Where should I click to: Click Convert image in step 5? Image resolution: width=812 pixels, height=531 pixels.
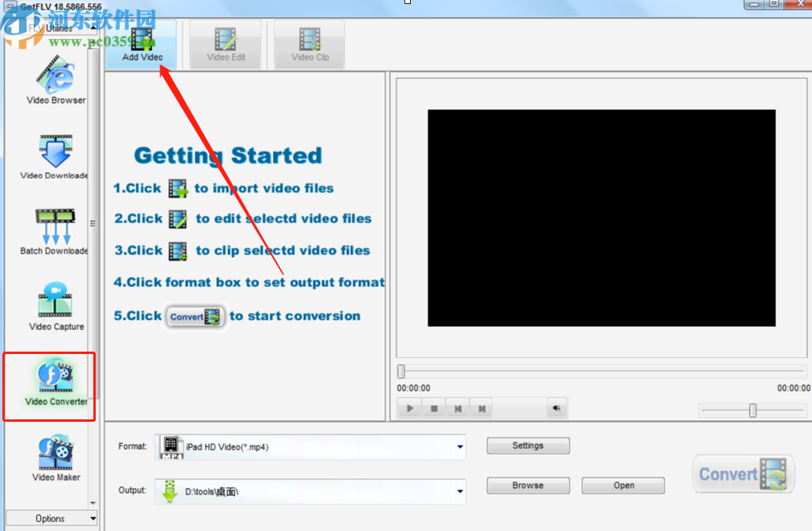195,317
